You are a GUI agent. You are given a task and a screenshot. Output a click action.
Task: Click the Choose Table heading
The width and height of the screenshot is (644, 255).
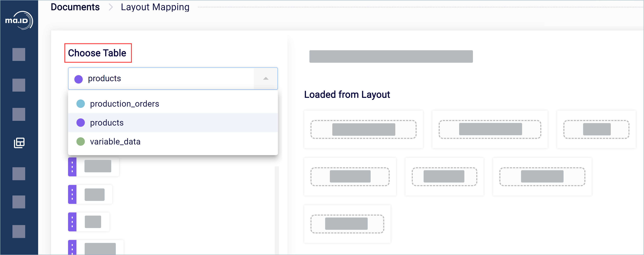click(x=98, y=53)
